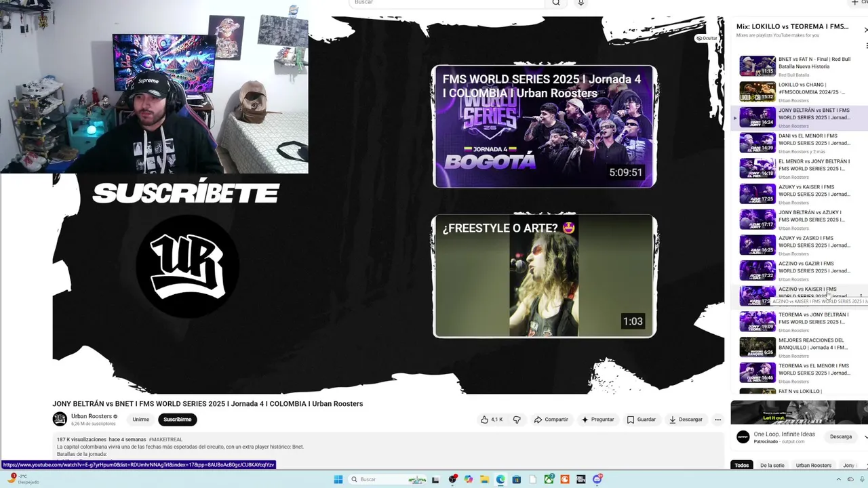Open File Explorer from taskbar

click(x=484, y=479)
